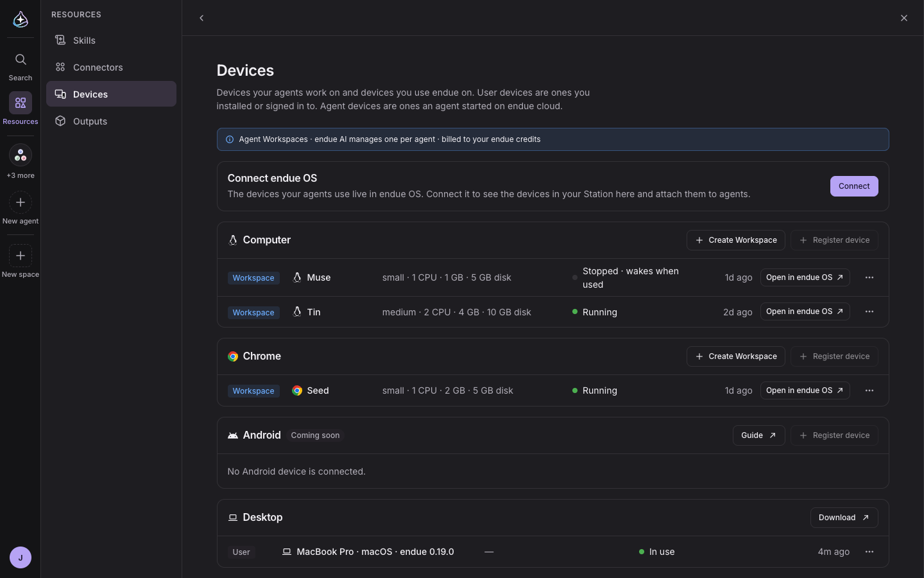Click the User tag on MacBook Pro row
This screenshot has height=578, width=924.
[x=241, y=552]
